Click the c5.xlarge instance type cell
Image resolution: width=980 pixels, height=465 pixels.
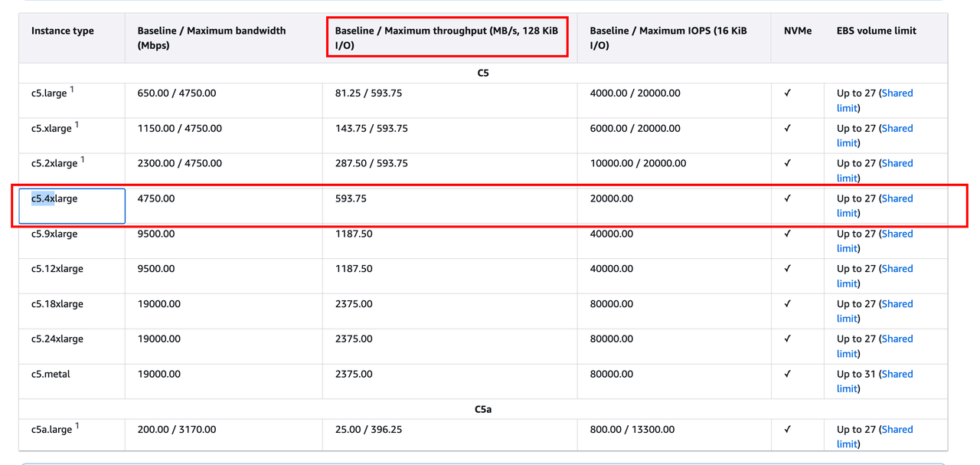point(72,136)
